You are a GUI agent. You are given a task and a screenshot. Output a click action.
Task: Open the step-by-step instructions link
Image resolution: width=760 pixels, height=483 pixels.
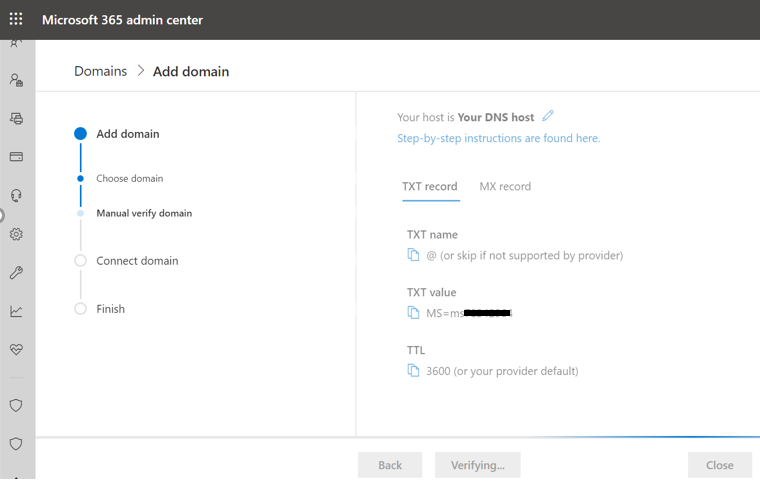click(498, 138)
